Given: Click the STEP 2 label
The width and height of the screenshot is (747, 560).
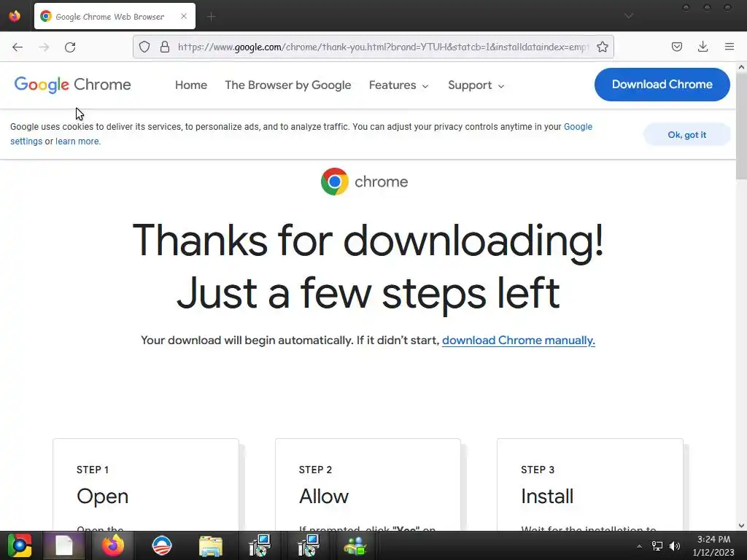Looking at the screenshot, I should point(315,470).
